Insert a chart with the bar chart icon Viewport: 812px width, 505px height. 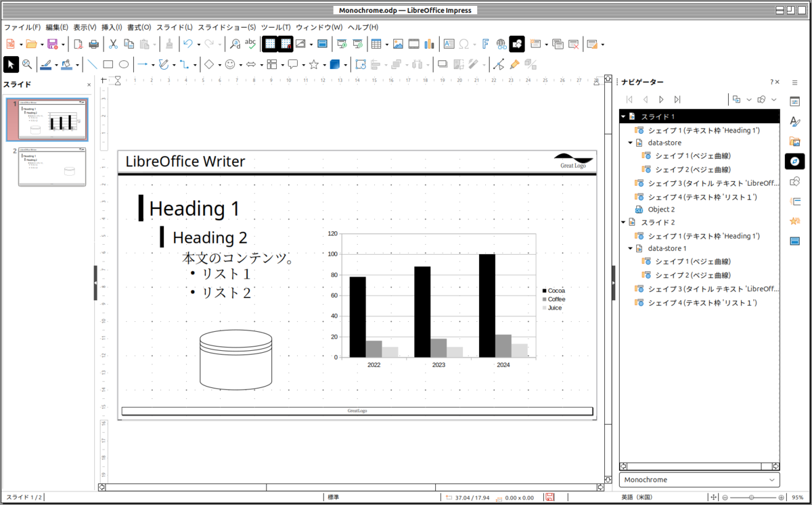tap(429, 44)
